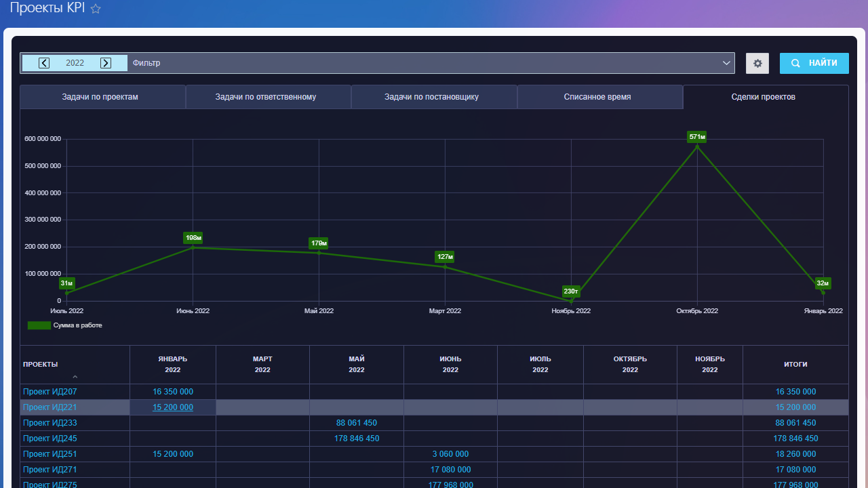Click the 198м data point label
868x488 pixels.
pyautogui.click(x=193, y=238)
